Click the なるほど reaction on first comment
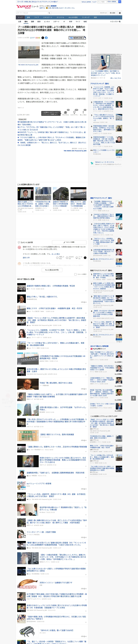This screenshot has height=644, width=138. click(x=70, y=257)
